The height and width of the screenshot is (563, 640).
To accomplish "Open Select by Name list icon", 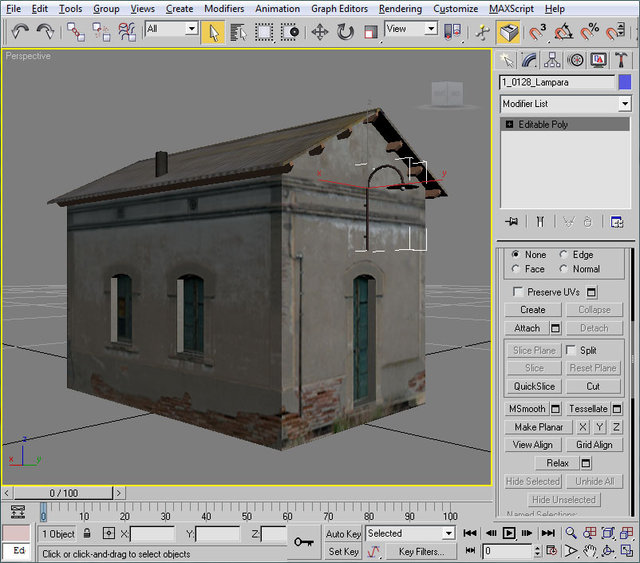I will (238, 32).
